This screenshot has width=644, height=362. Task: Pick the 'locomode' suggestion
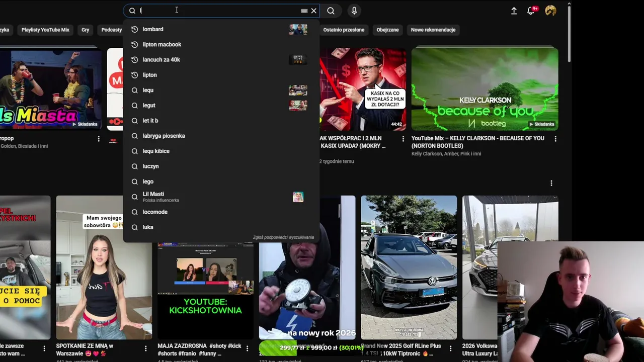221,212
